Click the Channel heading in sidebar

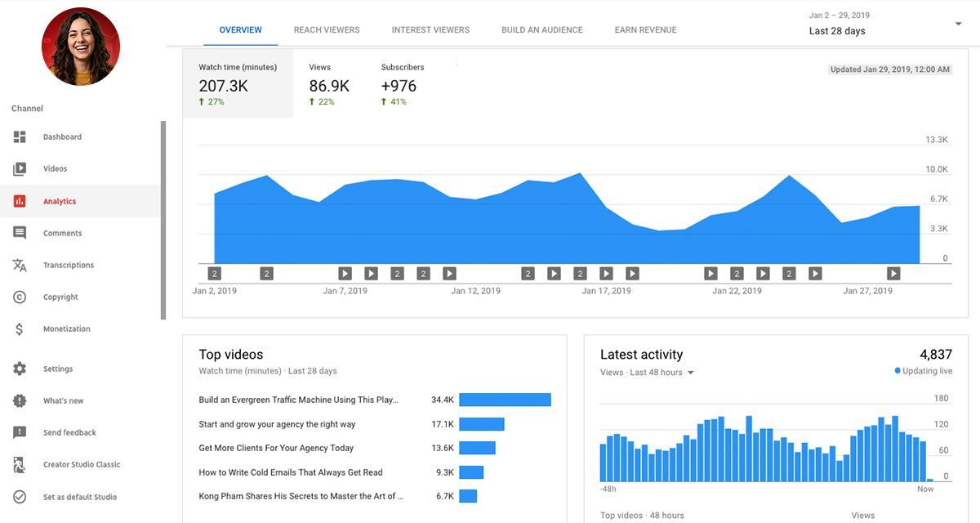click(27, 109)
